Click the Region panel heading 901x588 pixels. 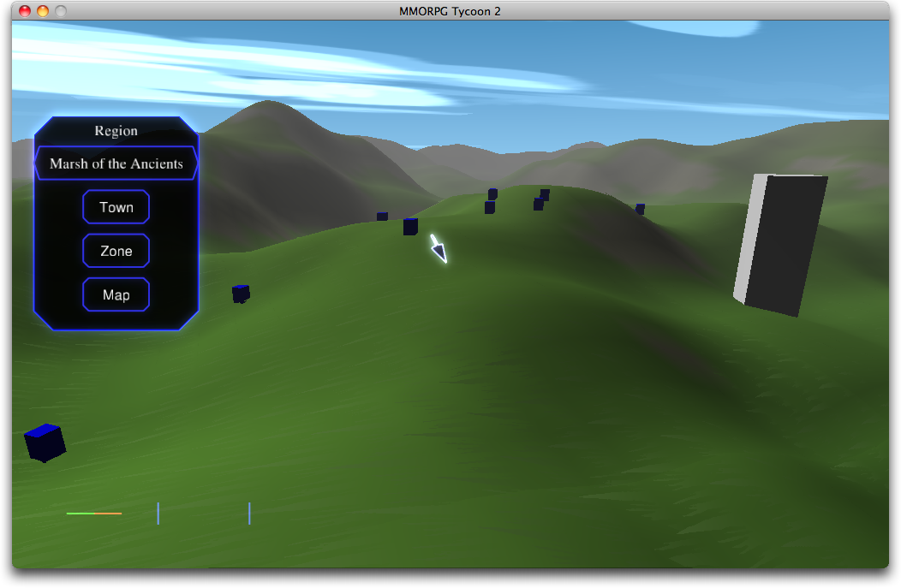click(116, 131)
